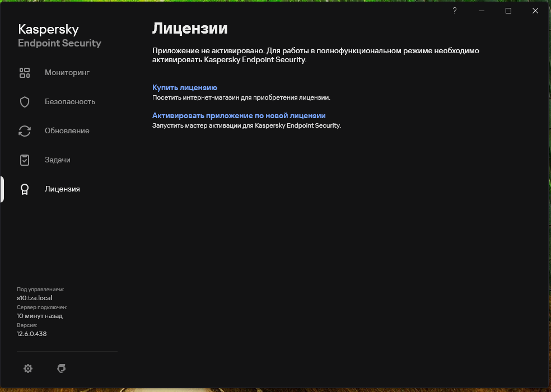
Task: Maximize the Kaspersky window
Action: (508, 11)
